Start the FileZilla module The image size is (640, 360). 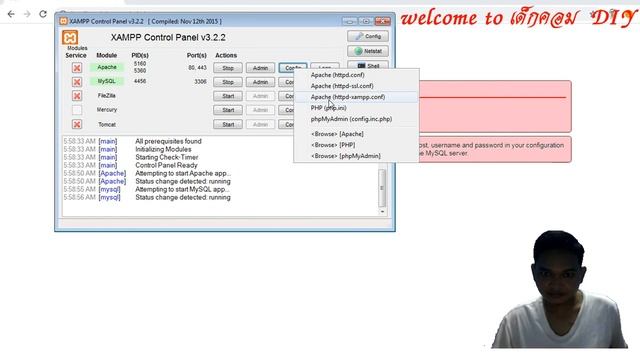coord(228,96)
